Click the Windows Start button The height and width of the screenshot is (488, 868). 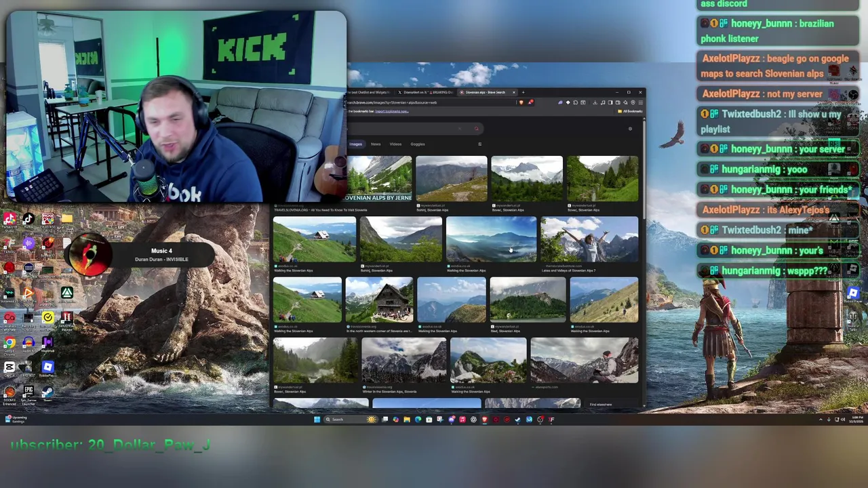pos(317,420)
